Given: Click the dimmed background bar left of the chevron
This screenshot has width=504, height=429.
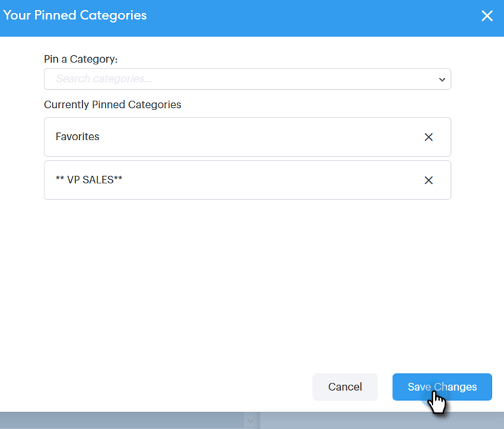Looking at the screenshot, I should (x=121, y=421).
